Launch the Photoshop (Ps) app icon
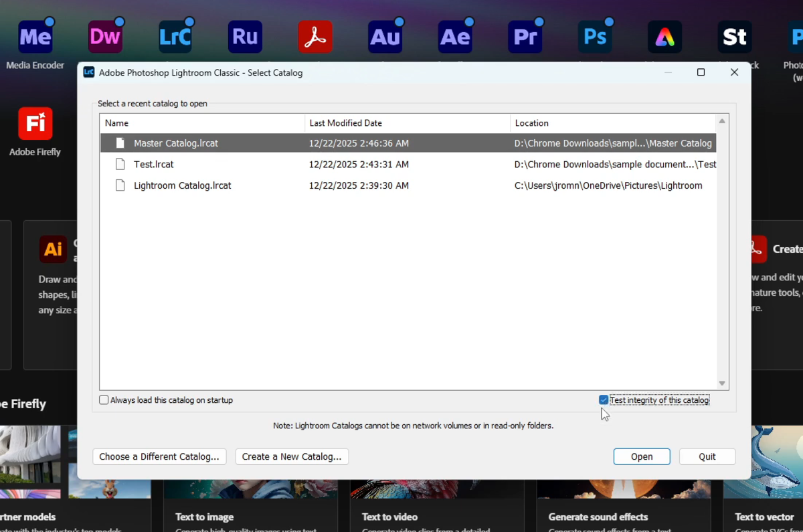The height and width of the screenshot is (532, 803). pyautogui.click(x=595, y=37)
